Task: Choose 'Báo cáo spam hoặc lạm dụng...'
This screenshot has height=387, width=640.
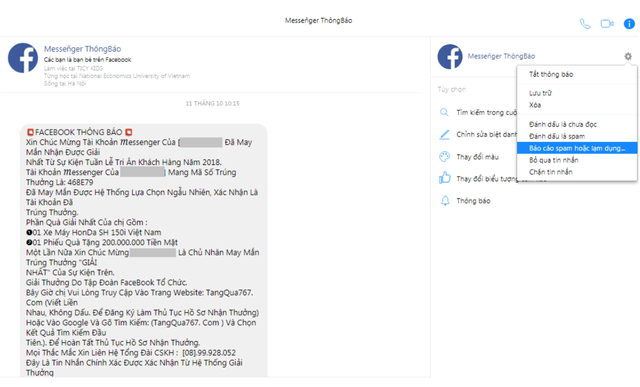Action: (x=576, y=148)
